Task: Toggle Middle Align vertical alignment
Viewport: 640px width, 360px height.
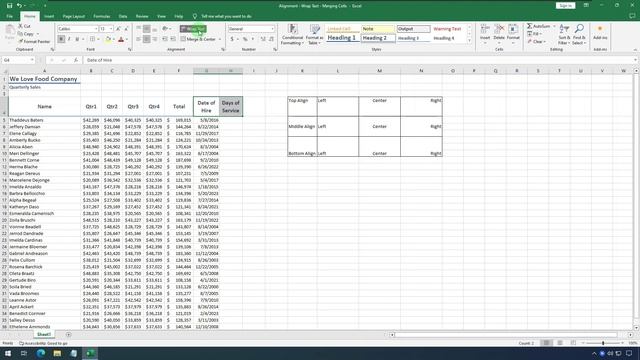Action: click(147, 29)
